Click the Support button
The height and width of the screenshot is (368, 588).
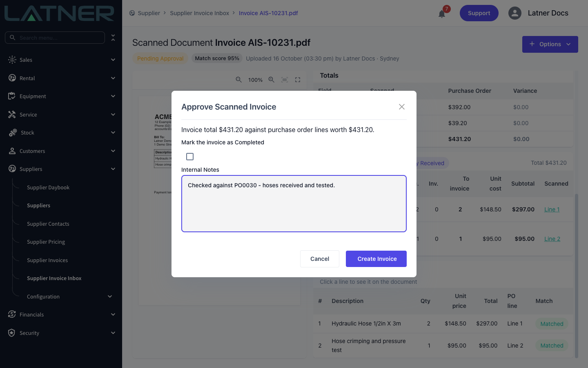pos(479,13)
